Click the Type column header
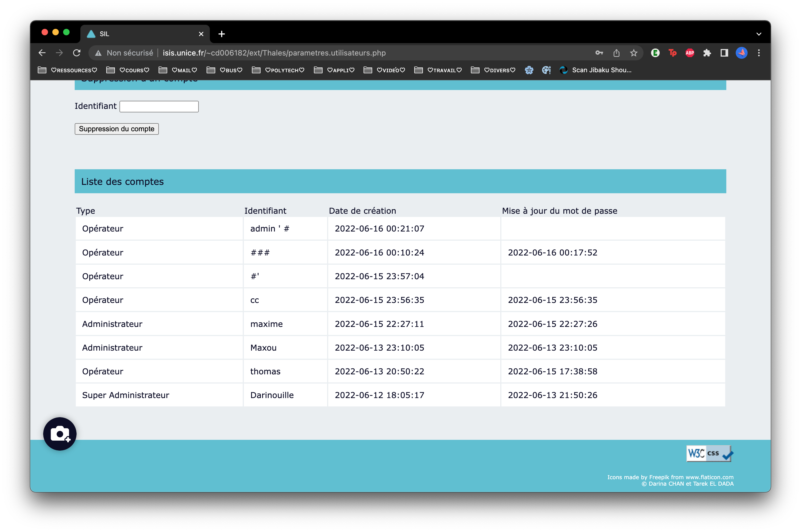The image size is (801, 532). 85,211
